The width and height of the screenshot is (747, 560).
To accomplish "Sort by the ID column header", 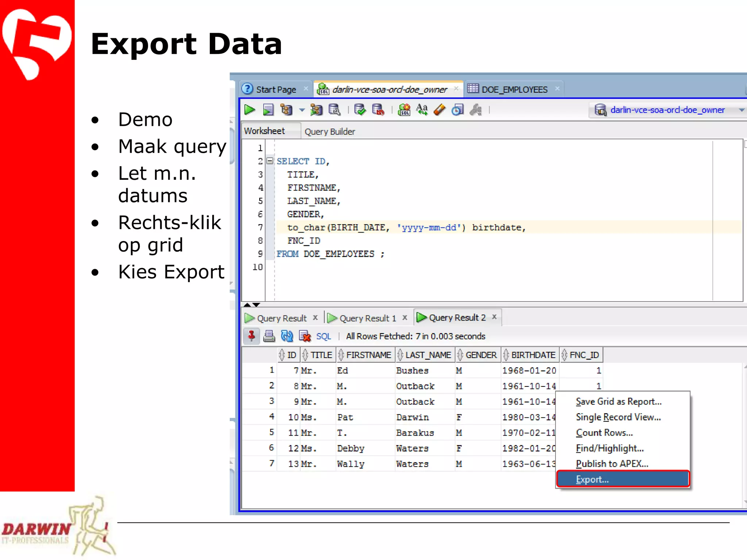I will click(x=289, y=355).
